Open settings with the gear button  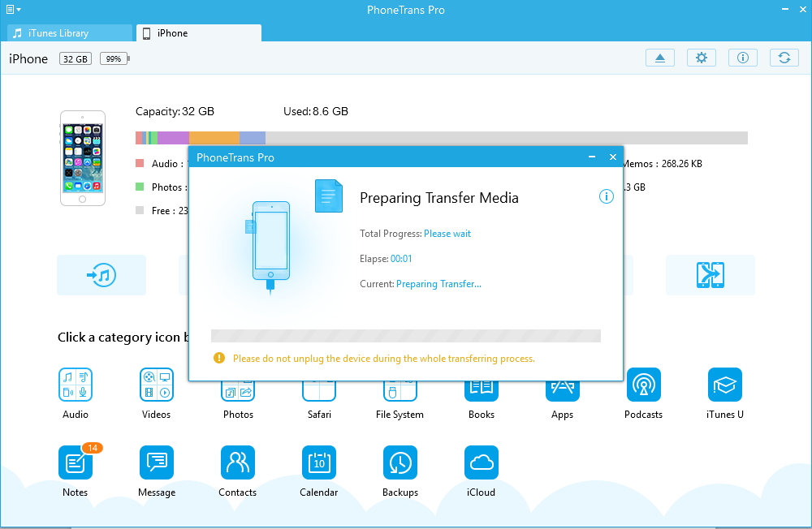[702, 58]
